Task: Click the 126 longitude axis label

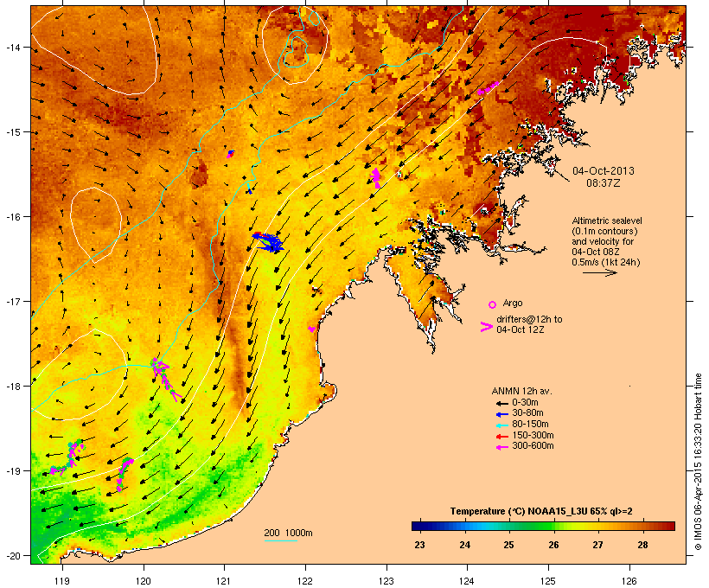Action: (x=629, y=581)
